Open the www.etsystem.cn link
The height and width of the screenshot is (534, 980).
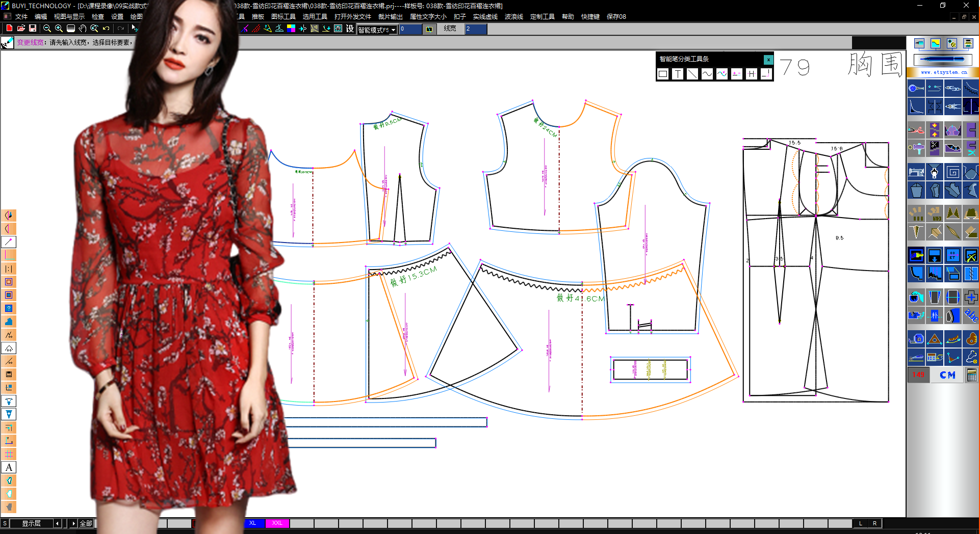943,72
